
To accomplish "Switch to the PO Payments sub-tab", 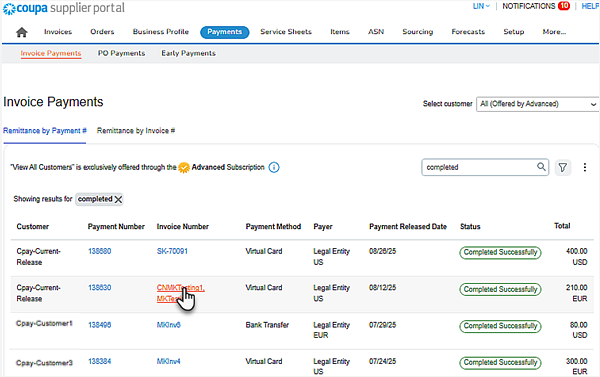I will (121, 53).
